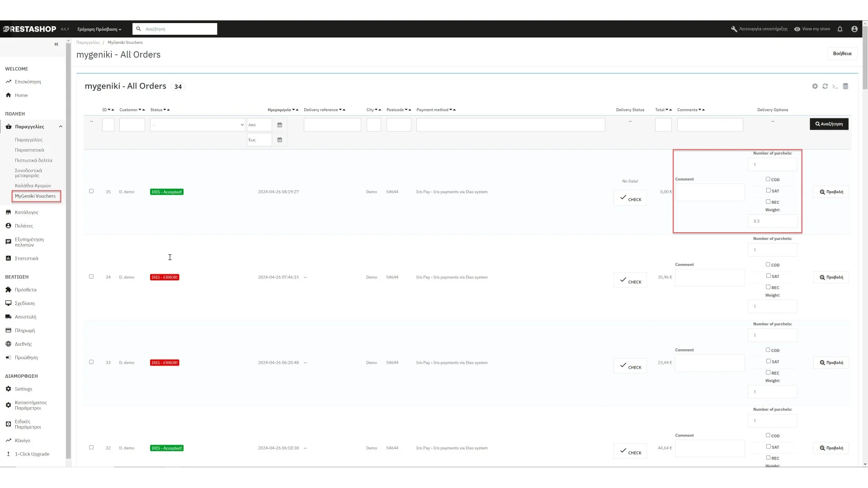Open the user profile icon

click(x=854, y=29)
